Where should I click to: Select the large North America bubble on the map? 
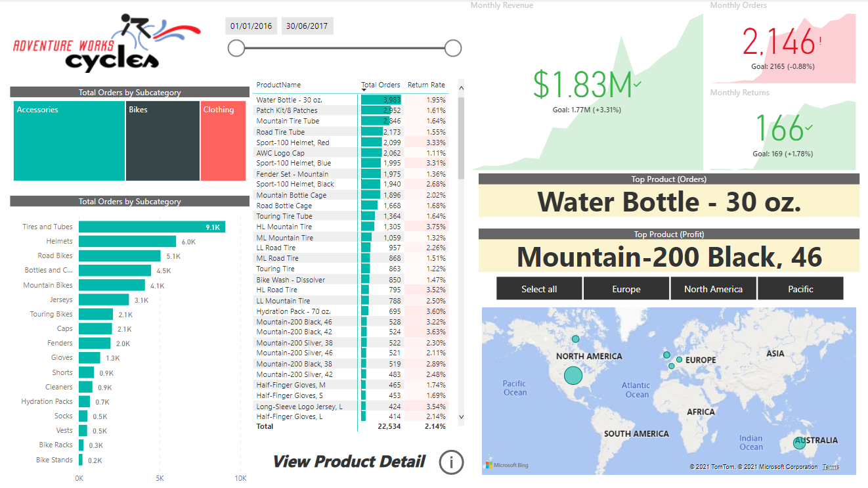click(x=573, y=376)
